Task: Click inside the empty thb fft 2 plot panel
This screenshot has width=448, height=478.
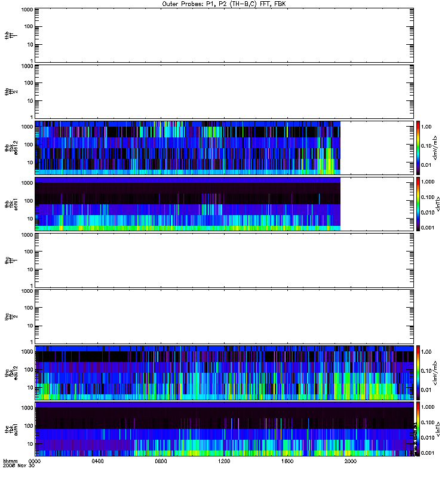Action: pyautogui.click(x=225, y=91)
